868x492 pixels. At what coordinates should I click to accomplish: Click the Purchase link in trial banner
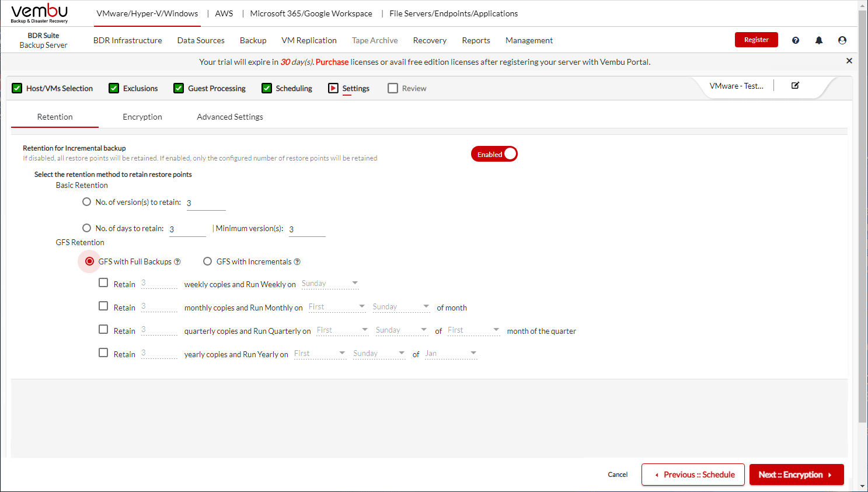(x=332, y=62)
